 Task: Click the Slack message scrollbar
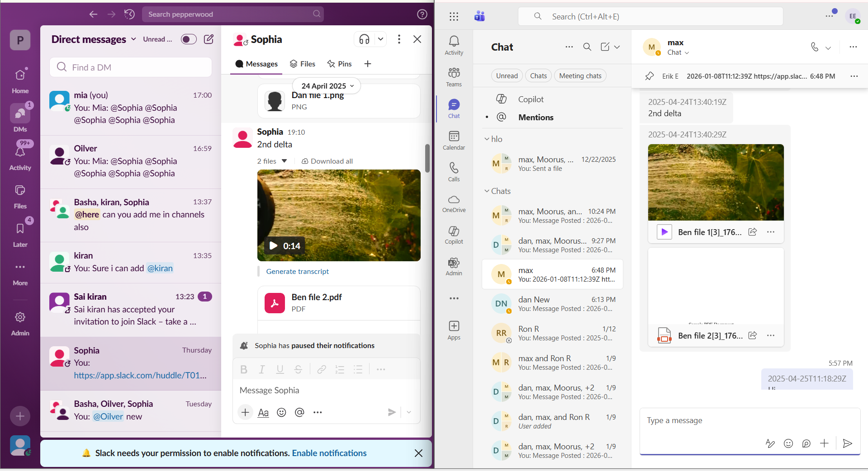tap(427, 158)
